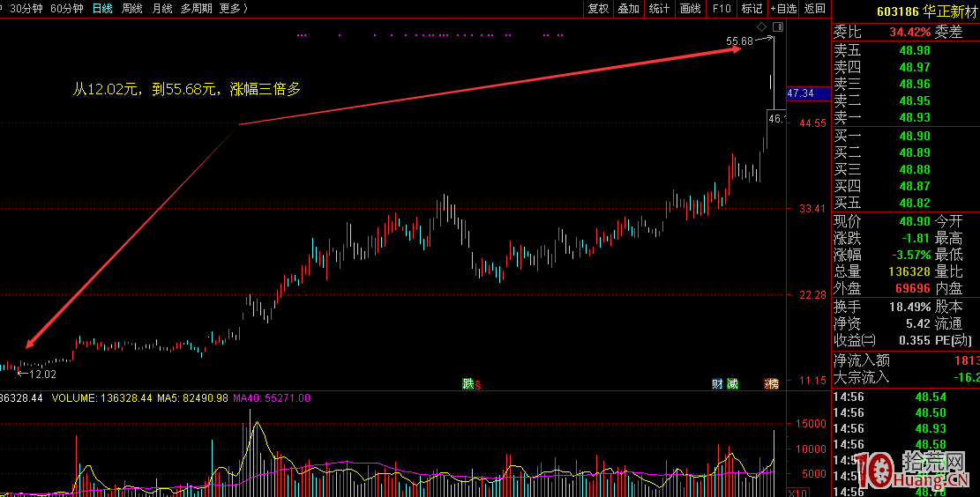The height and width of the screenshot is (497, 980).
Task: Click the 榜 ranking marker icon
Action: 773,383
